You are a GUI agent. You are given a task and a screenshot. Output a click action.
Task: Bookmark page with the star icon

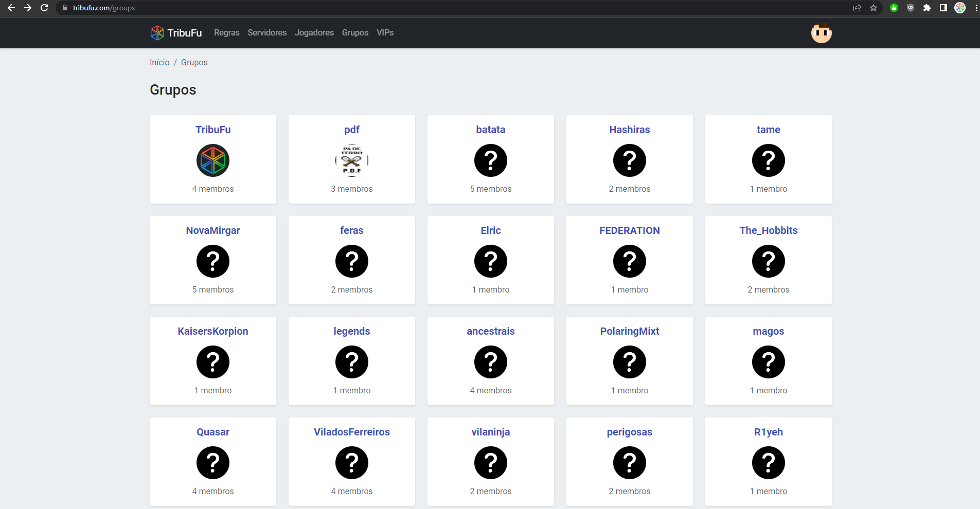coord(874,8)
